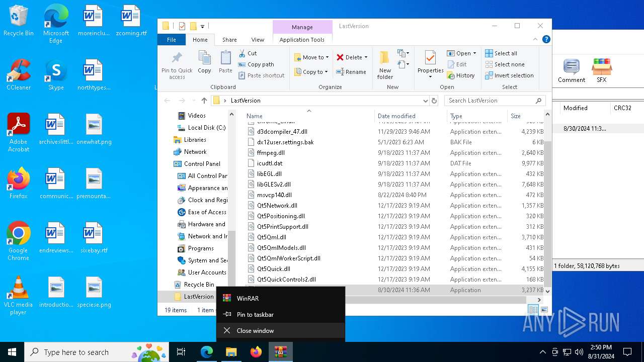The width and height of the screenshot is (644, 362).
Task: Expand Open dropdown arrow
Action: (474, 53)
